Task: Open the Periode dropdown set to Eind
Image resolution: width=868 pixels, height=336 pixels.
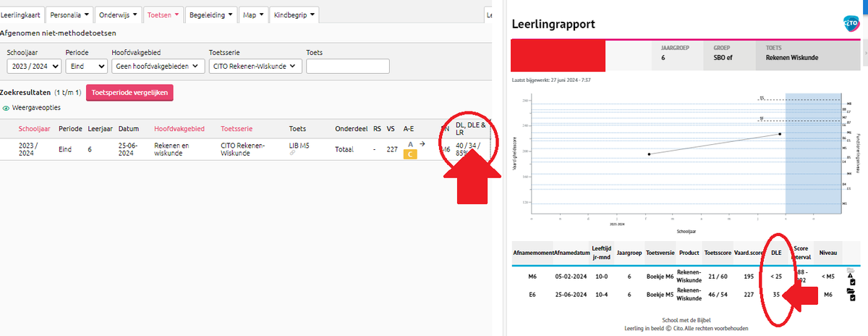Action: tap(85, 66)
